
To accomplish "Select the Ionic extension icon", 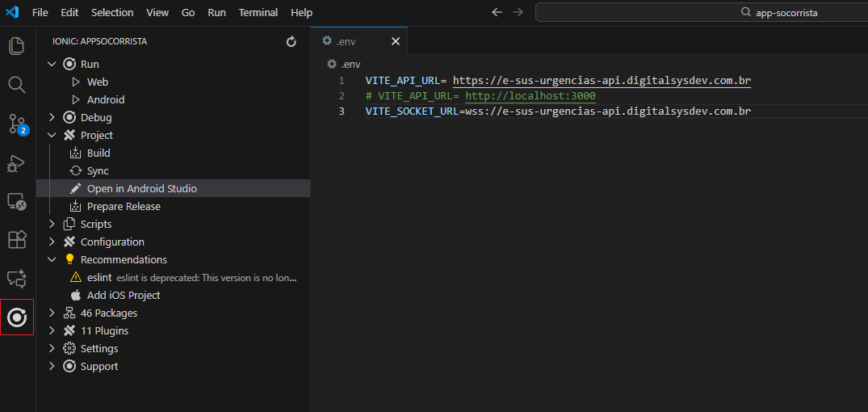I will click(x=17, y=317).
